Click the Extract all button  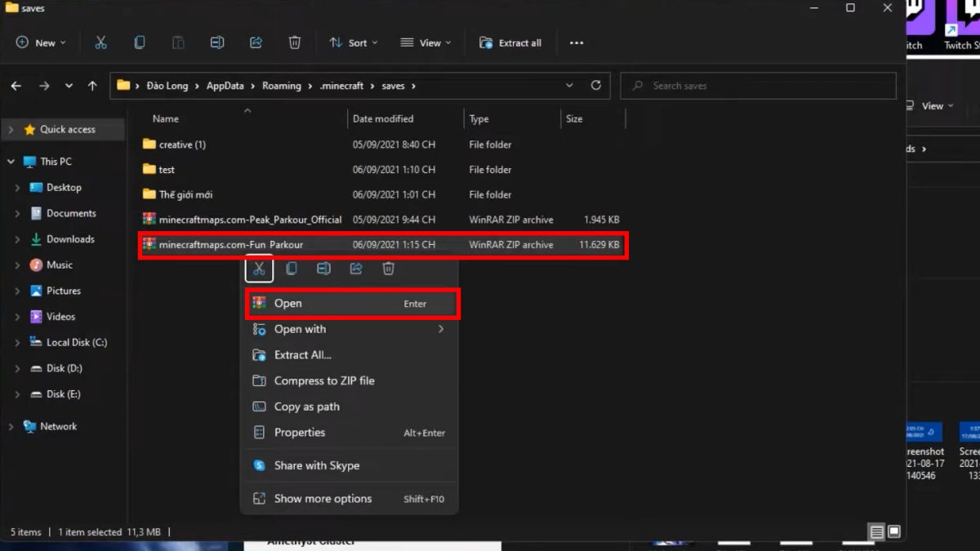click(x=510, y=42)
